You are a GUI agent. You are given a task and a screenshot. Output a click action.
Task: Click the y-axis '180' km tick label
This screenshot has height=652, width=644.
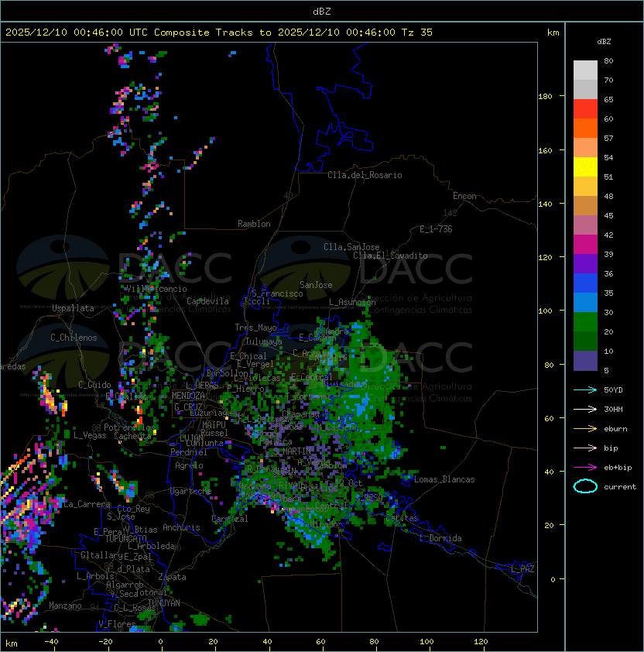tap(545, 97)
